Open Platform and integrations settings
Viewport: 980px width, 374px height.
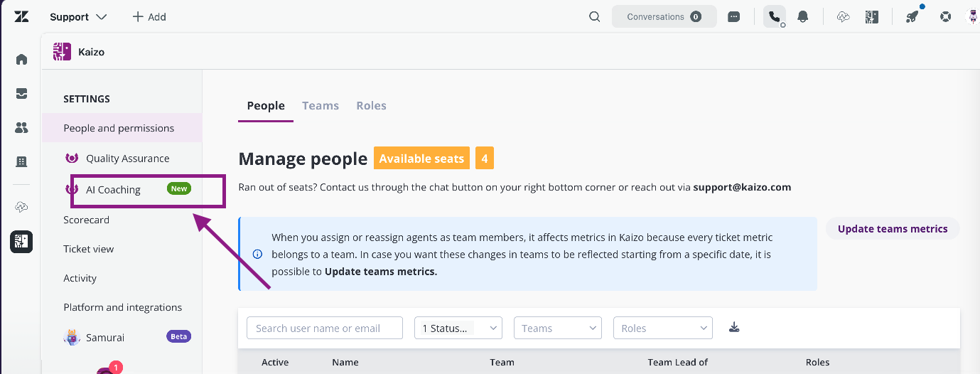click(x=123, y=307)
